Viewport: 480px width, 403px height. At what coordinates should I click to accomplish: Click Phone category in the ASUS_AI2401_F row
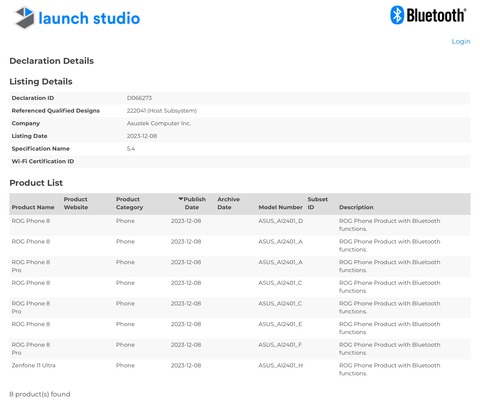coord(125,345)
